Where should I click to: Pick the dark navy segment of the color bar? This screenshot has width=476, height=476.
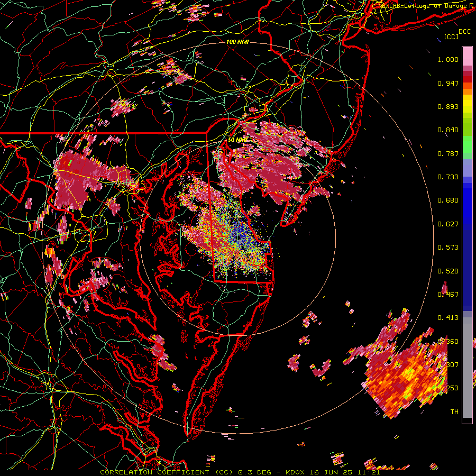point(467,269)
